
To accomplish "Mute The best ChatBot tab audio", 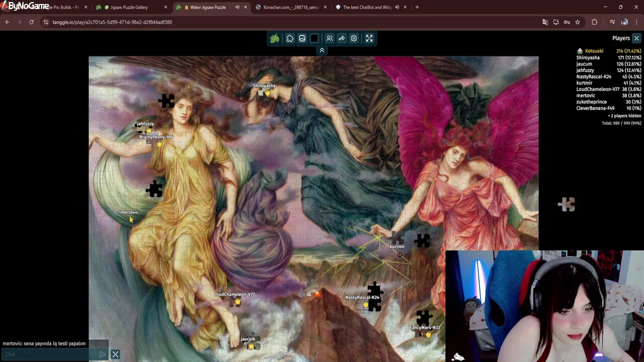I will [x=397, y=7].
